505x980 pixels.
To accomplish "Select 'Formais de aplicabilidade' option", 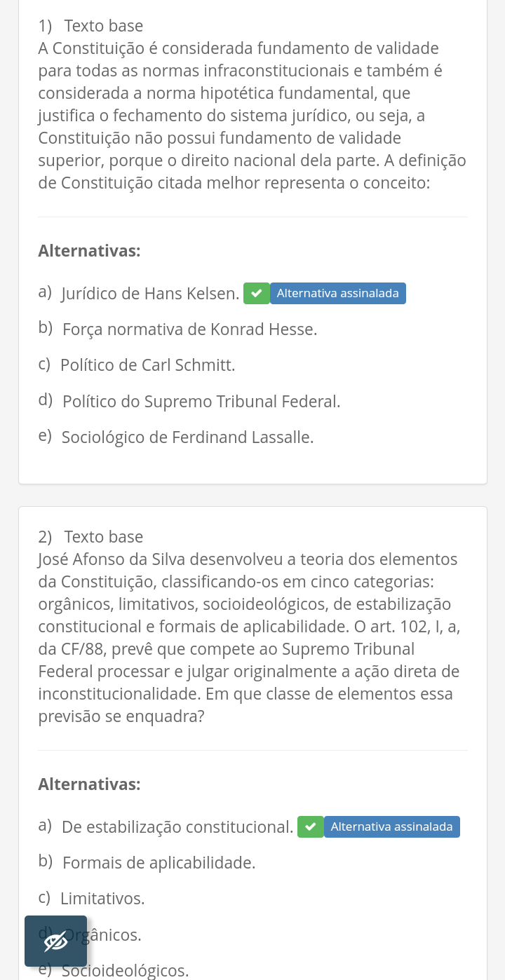I will tap(159, 863).
